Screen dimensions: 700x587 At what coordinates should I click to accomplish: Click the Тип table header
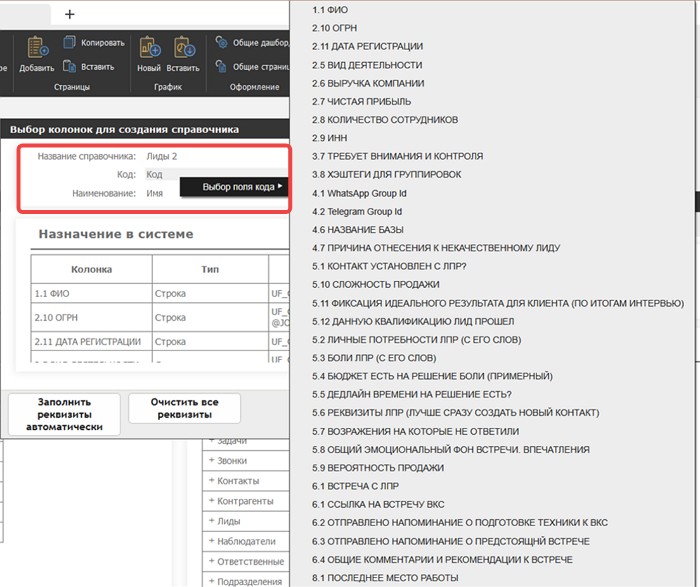pyautogui.click(x=210, y=269)
